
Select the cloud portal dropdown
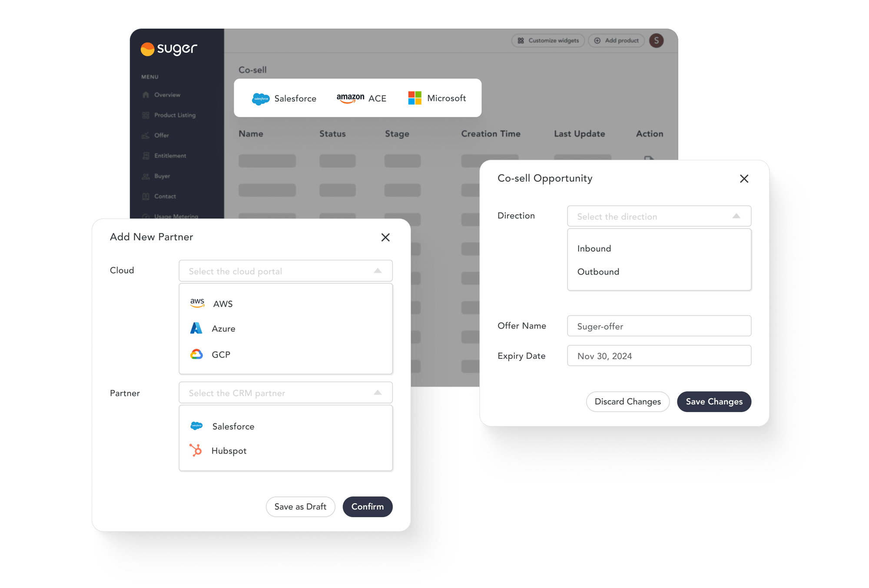(285, 271)
